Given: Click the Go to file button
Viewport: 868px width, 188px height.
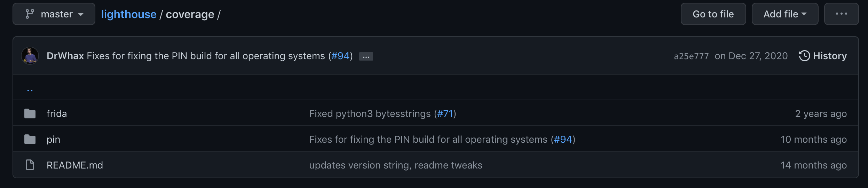Looking at the screenshot, I should point(713,14).
